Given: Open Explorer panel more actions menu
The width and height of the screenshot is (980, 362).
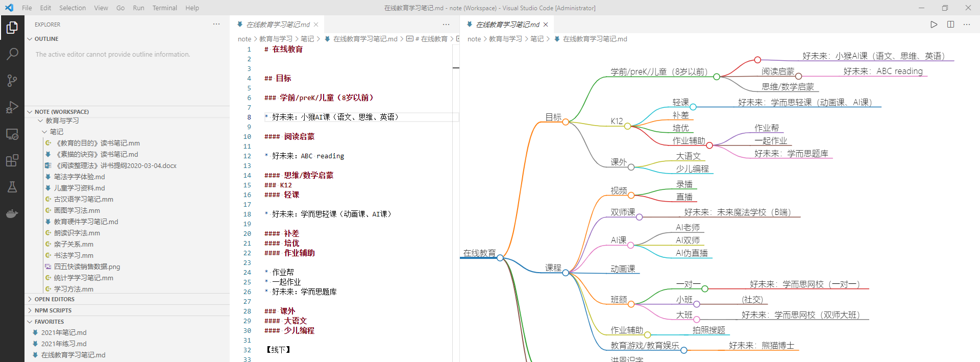Looking at the screenshot, I should click(216, 24).
